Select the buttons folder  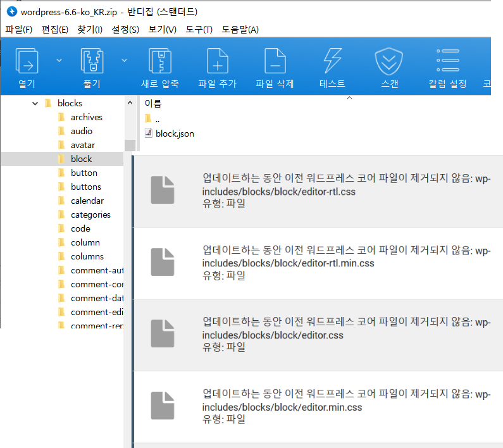(x=86, y=187)
